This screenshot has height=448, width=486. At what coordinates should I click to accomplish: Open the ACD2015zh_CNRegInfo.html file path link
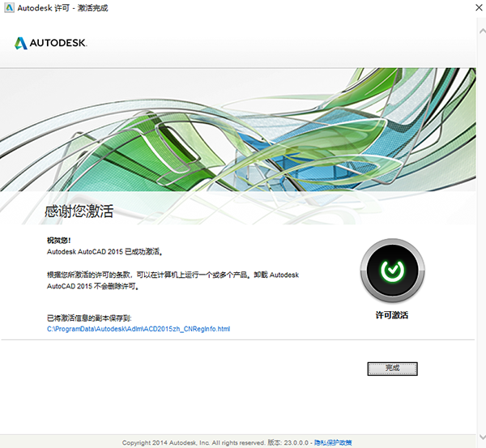pyautogui.click(x=139, y=329)
